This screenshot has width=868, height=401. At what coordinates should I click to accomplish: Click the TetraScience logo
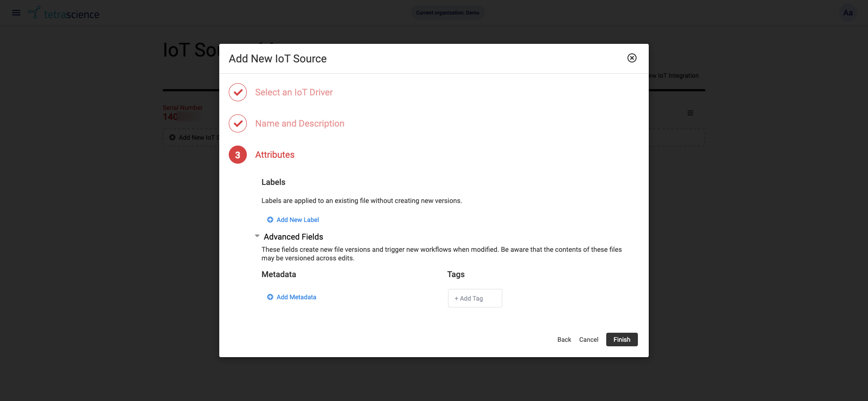(64, 13)
